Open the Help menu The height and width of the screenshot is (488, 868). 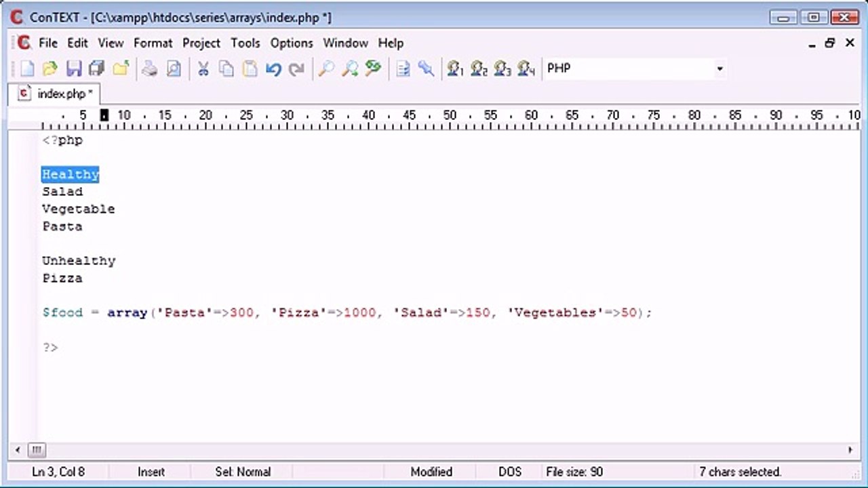tap(391, 43)
